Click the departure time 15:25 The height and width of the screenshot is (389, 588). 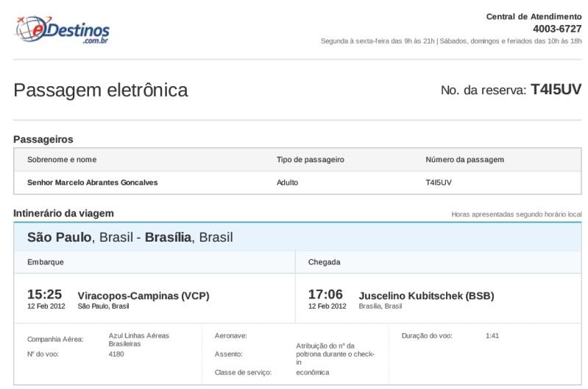44,294
